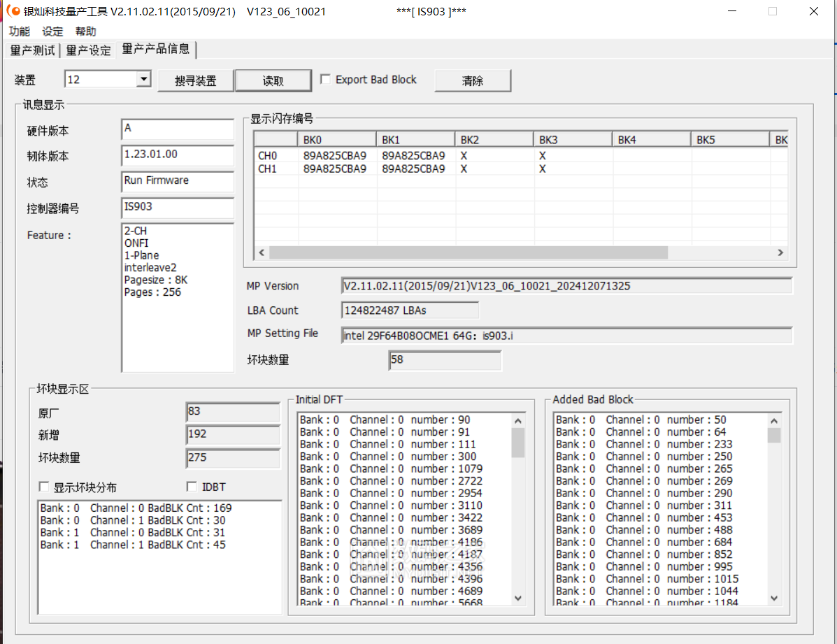Click the BK5 column header

click(730, 140)
